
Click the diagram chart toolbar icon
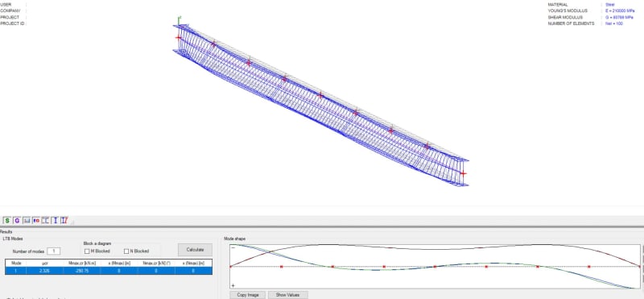tap(27, 221)
